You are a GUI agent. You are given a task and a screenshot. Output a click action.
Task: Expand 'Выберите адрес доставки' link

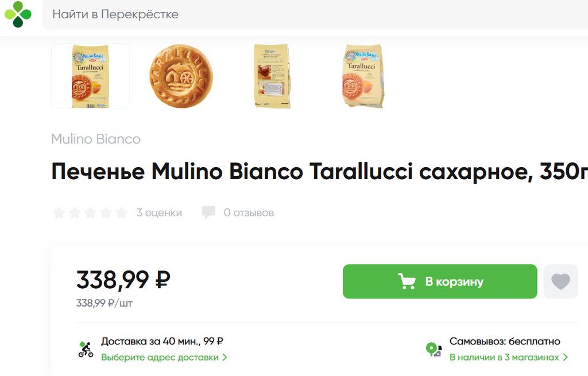[164, 357]
